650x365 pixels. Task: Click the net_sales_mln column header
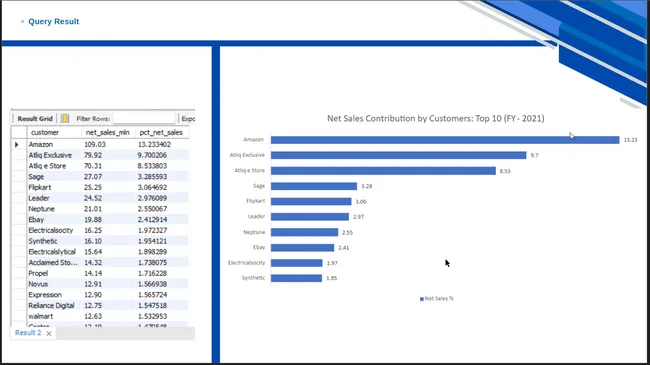pyautogui.click(x=108, y=133)
